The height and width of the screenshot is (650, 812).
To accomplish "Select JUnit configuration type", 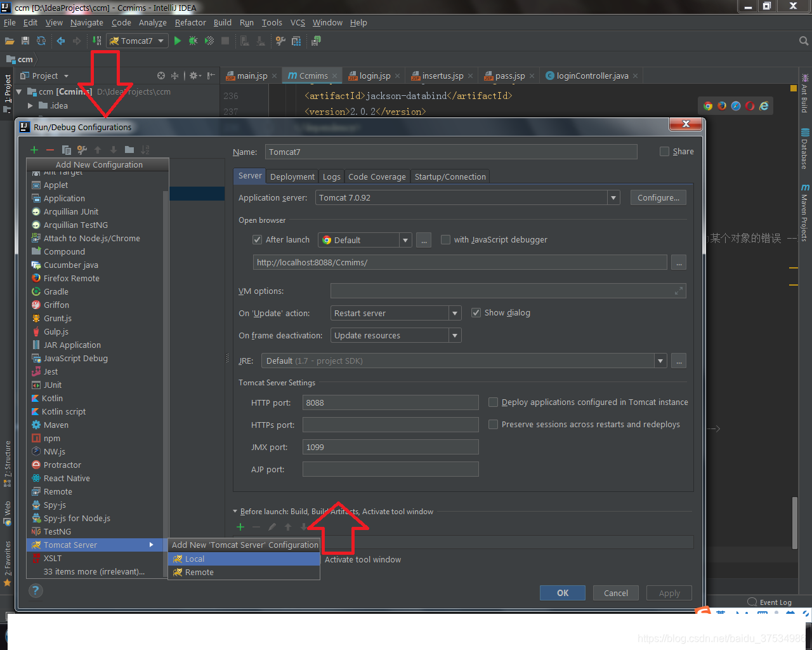I will pyautogui.click(x=53, y=385).
